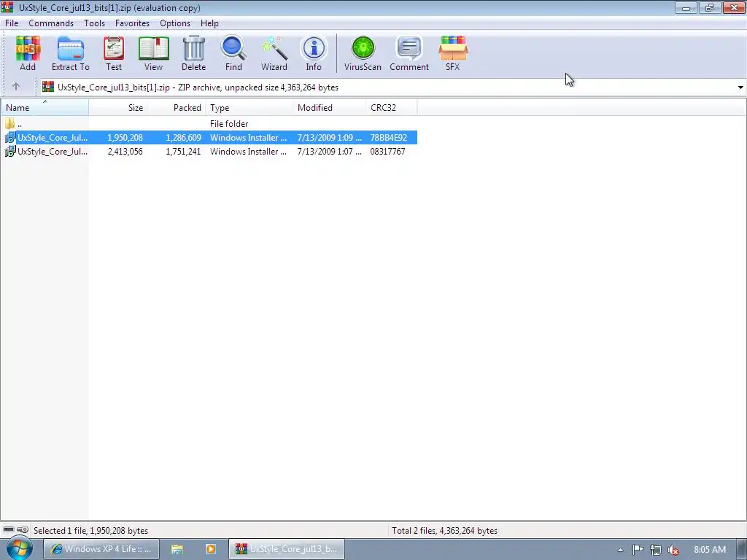The height and width of the screenshot is (560, 747).
Task: Open the Commands menu
Action: 51,23
